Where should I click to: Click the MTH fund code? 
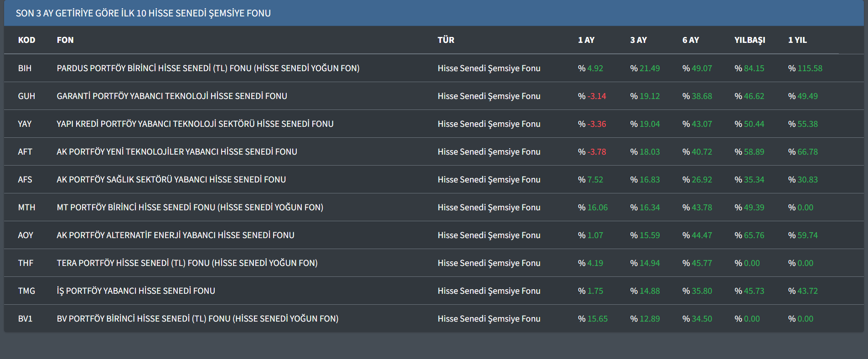click(26, 208)
